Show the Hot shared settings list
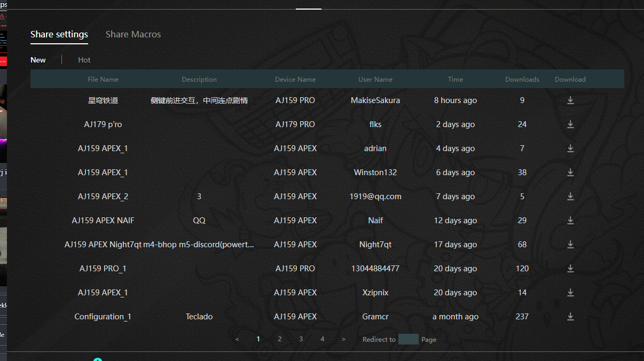644x361 pixels. pos(84,60)
